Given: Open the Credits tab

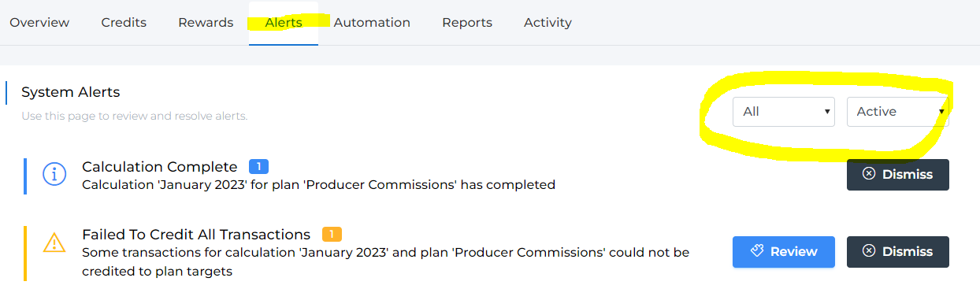Looking at the screenshot, I should coord(124,23).
